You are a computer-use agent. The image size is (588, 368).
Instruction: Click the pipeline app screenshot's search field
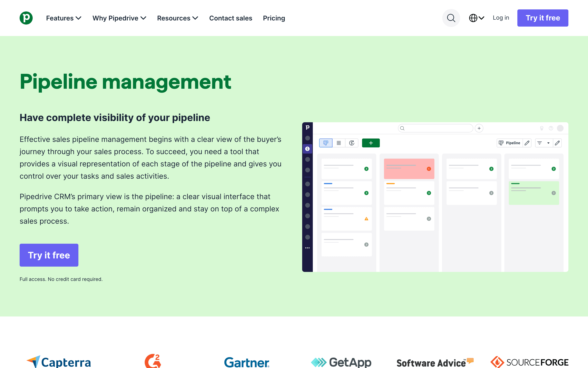(435, 128)
